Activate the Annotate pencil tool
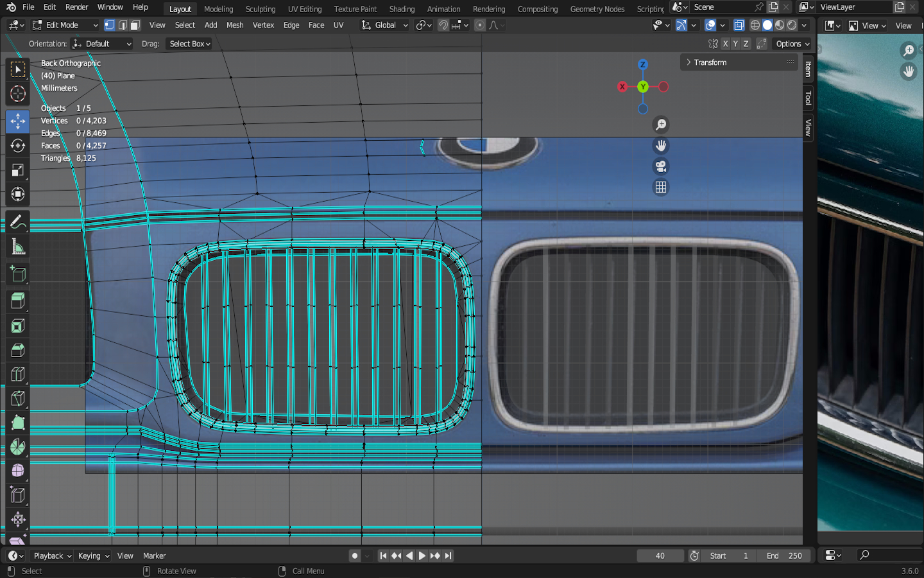This screenshot has width=924, height=578. tap(17, 222)
